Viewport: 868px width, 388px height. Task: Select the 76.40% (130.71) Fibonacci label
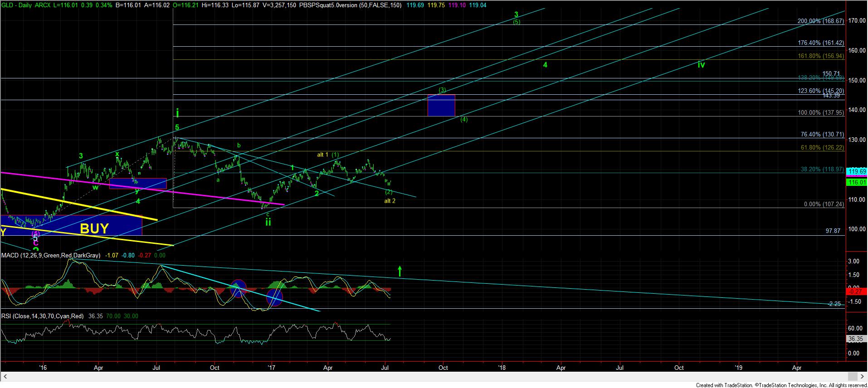823,135
